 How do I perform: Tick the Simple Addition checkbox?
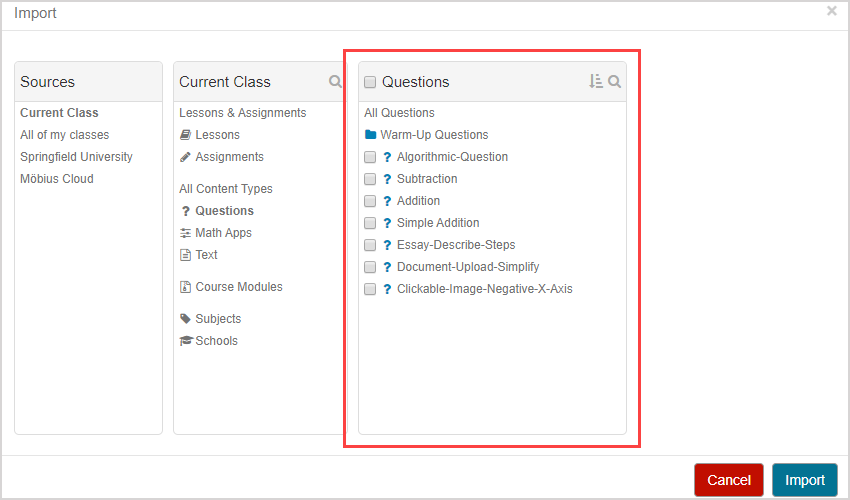pos(370,223)
